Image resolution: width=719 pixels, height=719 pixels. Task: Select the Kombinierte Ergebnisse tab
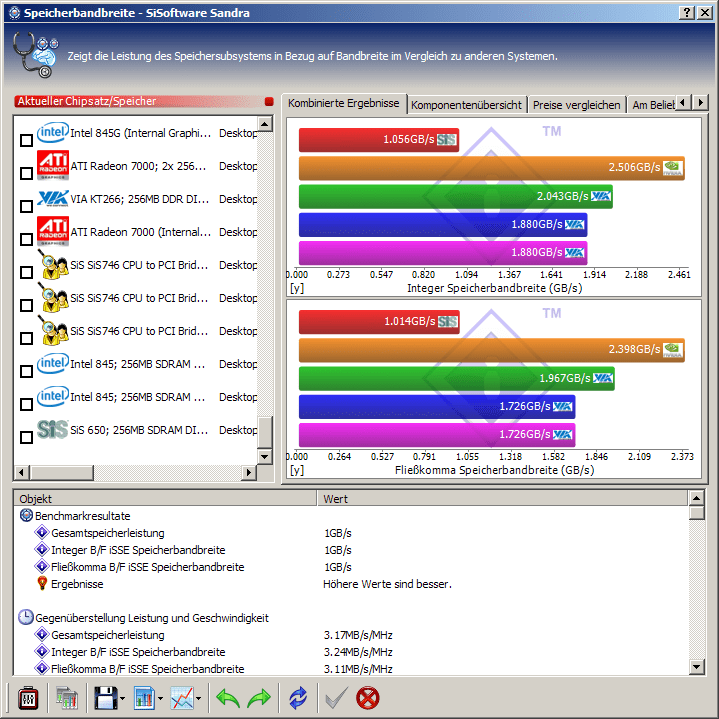tap(343, 103)
